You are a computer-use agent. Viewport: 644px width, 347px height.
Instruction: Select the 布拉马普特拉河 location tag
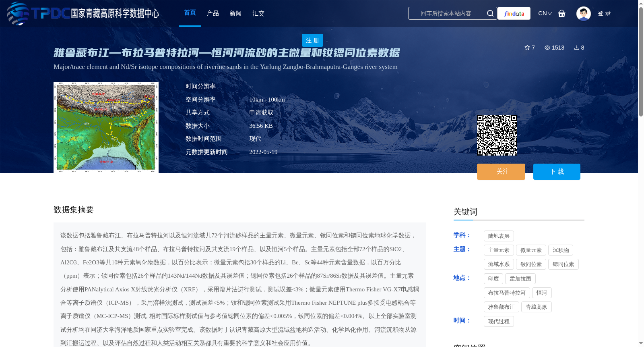[x=507, y=293]
